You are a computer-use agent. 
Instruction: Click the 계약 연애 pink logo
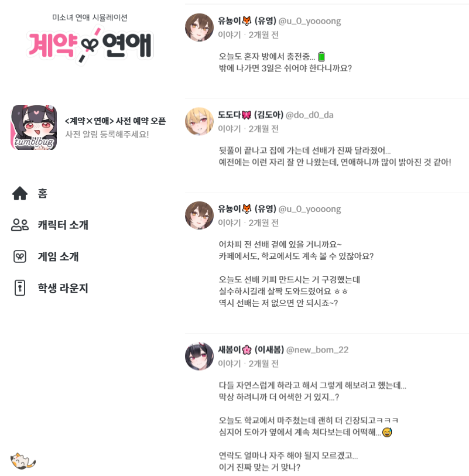click(90, 44)
